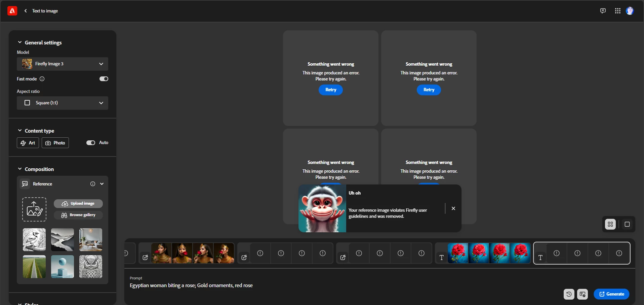
Task: Switch to single image view
Action: click(x=627, y=224)
